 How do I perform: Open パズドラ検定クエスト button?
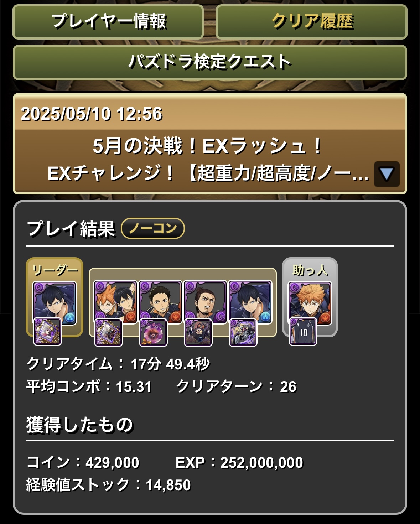click(x=210, y=62)
